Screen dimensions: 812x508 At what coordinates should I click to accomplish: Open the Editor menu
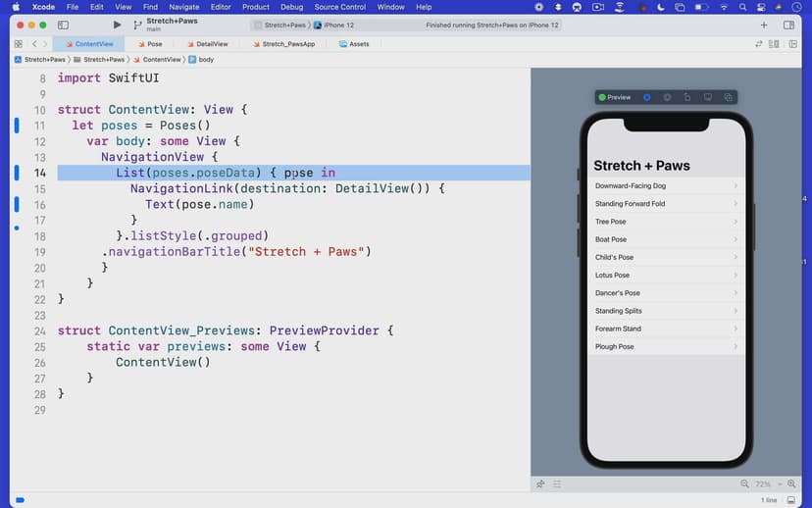pyautogui.click(x=221, y=7)
